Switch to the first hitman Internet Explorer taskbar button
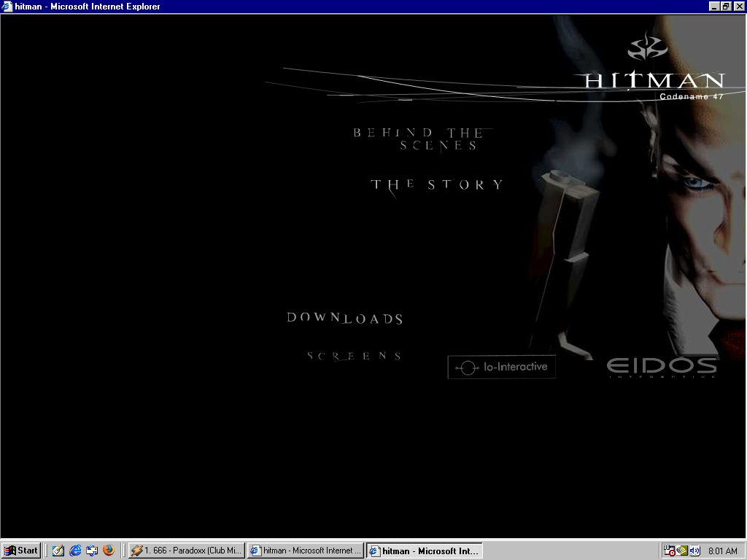The width and height of the screenshot is (747, 560). point(304,551)
